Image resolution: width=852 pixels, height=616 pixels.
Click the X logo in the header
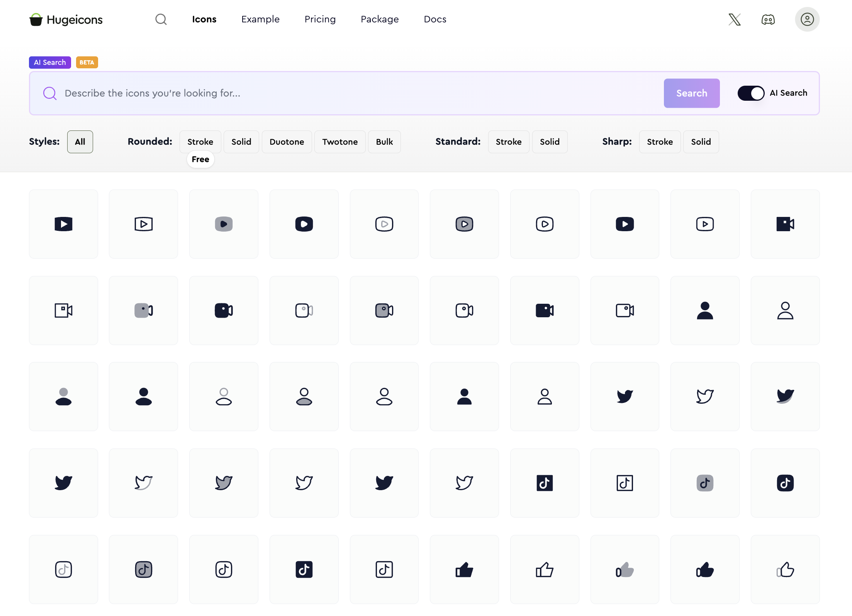tap(734, 19)
